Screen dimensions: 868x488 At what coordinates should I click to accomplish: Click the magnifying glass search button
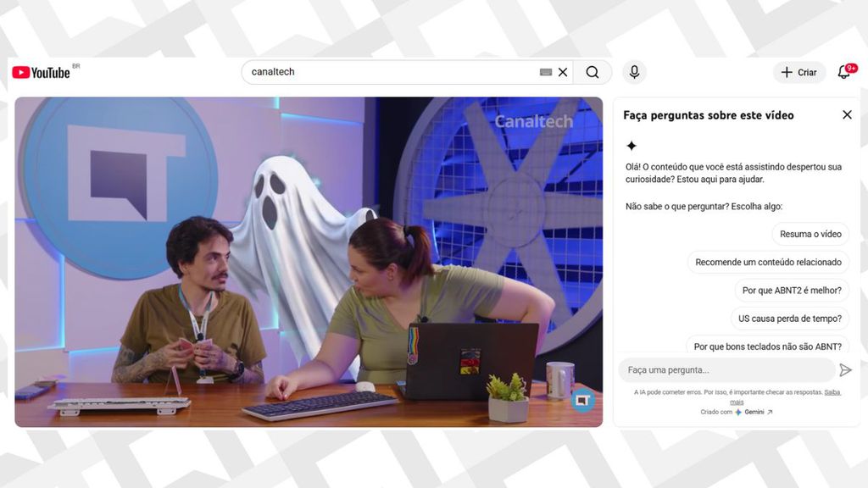point(593,73)
